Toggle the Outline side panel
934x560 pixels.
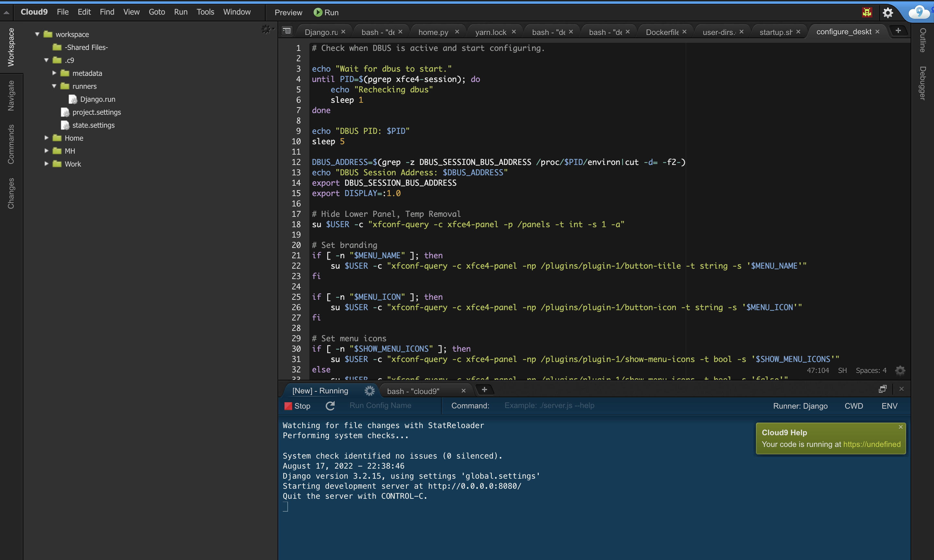tap(923, 40)
